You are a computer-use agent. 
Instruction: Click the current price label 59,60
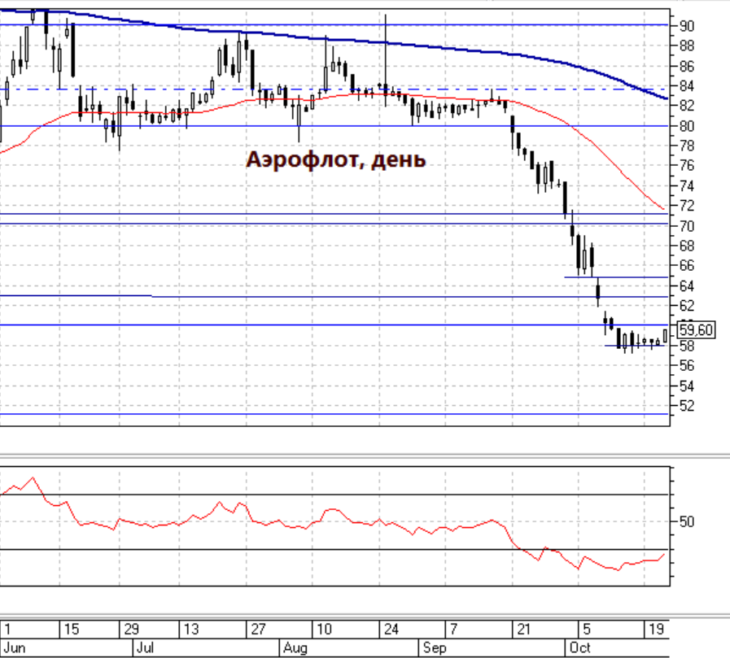[x=696, y=330]
